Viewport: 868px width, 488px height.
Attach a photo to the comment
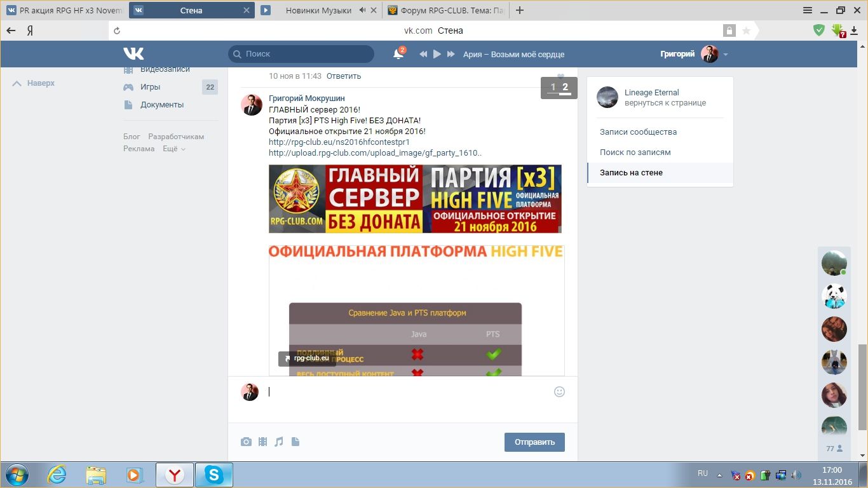coord(246,442)
